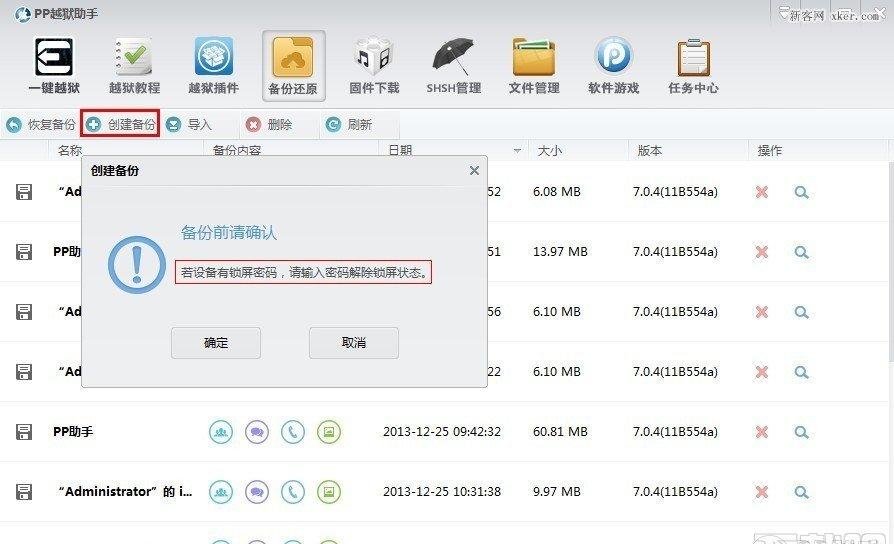Screen dimensions: 894x544
Task: Open the 文件管理 file manager
Action: pyautogui.click(x=534, y=66)
